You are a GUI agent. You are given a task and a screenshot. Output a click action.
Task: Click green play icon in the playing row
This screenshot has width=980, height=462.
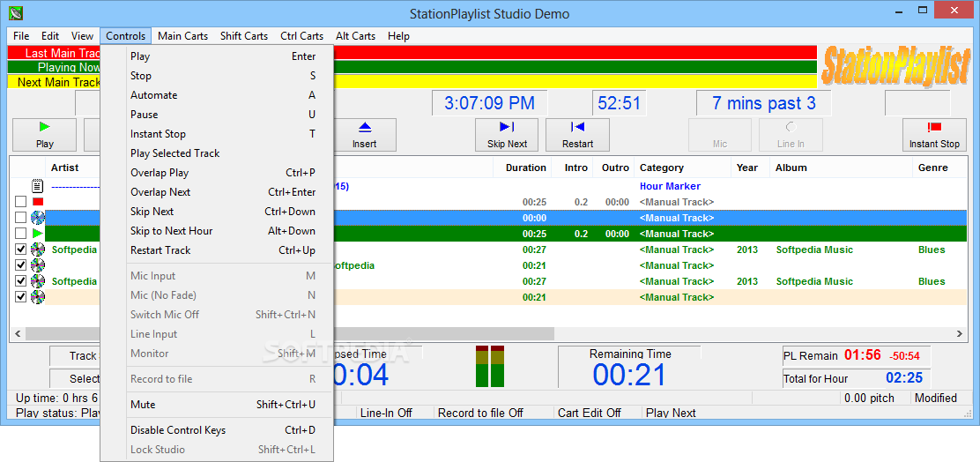38,233
